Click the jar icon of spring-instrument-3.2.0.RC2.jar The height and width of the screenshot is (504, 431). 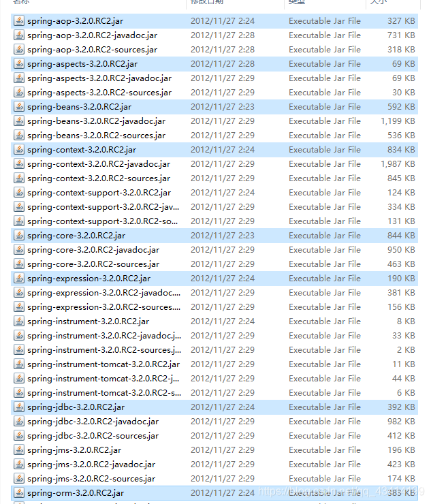click(x=19, y=321)
